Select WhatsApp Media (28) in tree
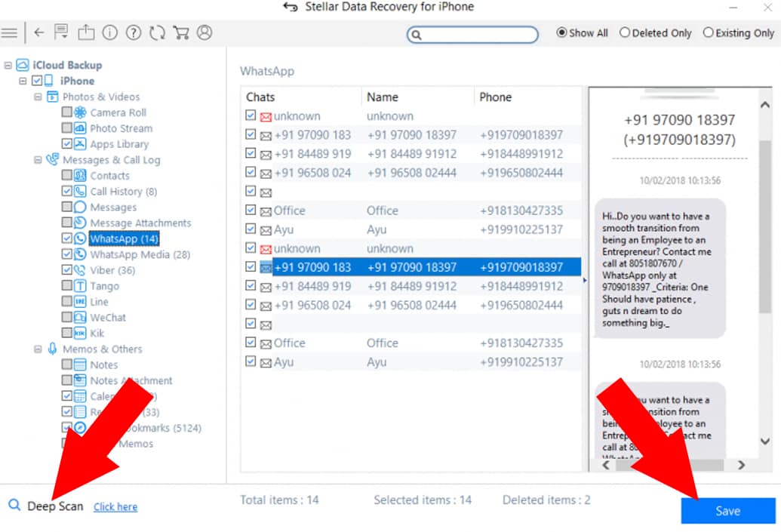This screenshot has width=781, height=532. [x=140, y=255]
